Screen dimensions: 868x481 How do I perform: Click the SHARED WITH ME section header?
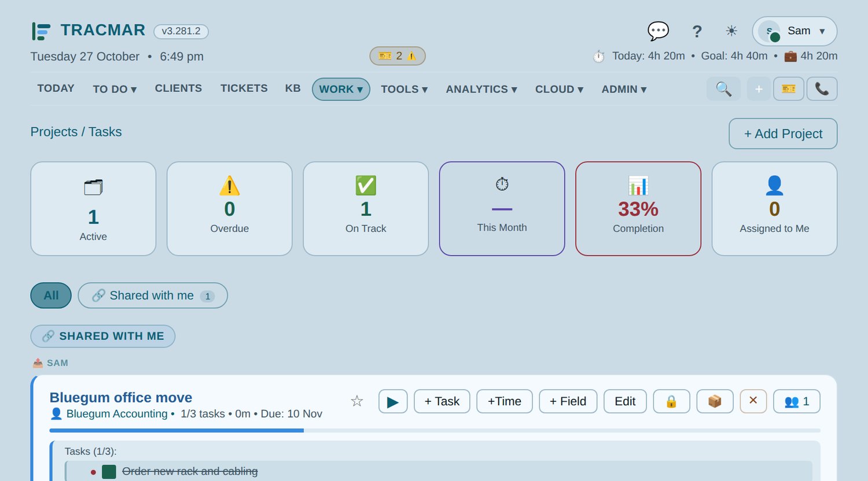click(103, 336)
